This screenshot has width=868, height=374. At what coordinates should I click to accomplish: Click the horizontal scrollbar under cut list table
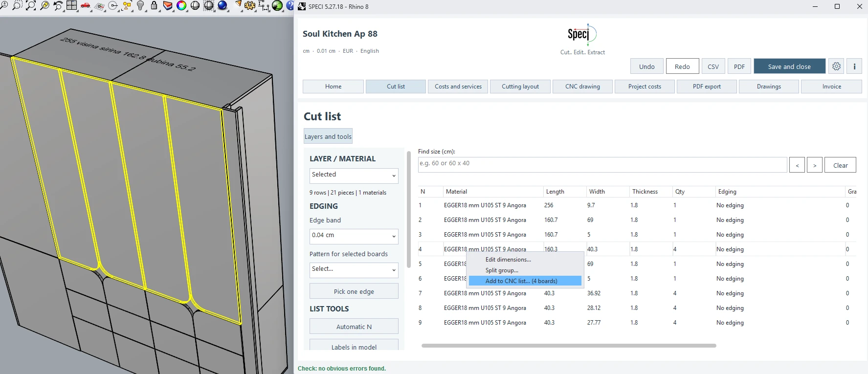(x=569, y=346)
